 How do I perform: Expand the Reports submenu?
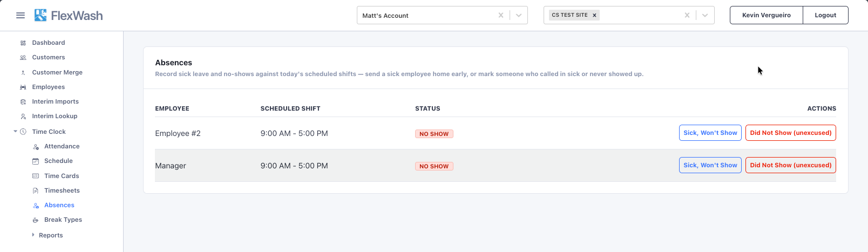tap(33, 235)
